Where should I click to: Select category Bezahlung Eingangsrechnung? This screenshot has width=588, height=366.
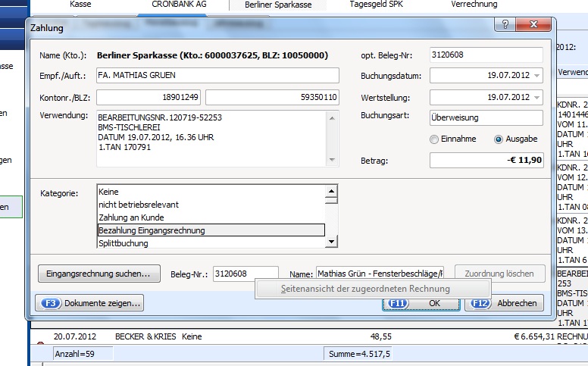click(x=211, y=230)
